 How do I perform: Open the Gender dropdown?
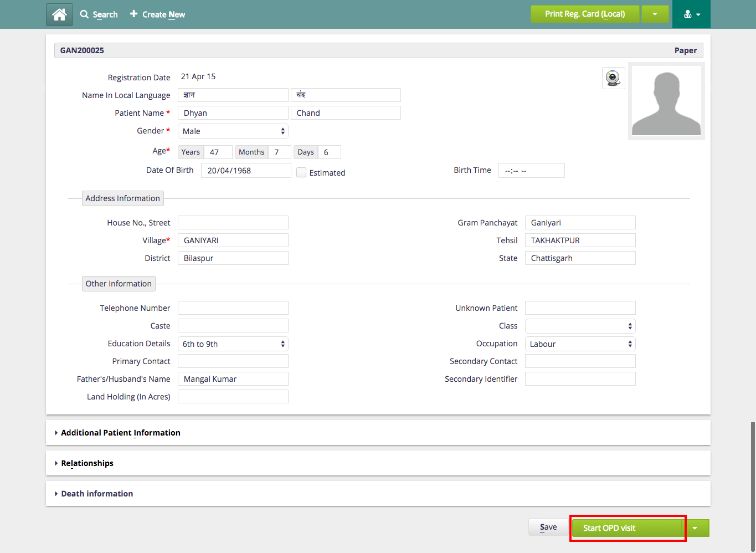(233, 131)
